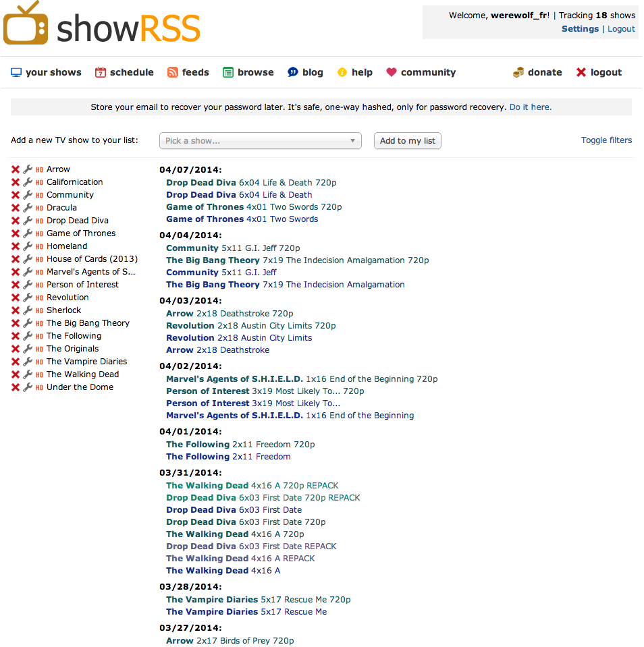This screenshot has height=647, width=644.
Task: Click Toggle filters link
Action: click(606, 140)
